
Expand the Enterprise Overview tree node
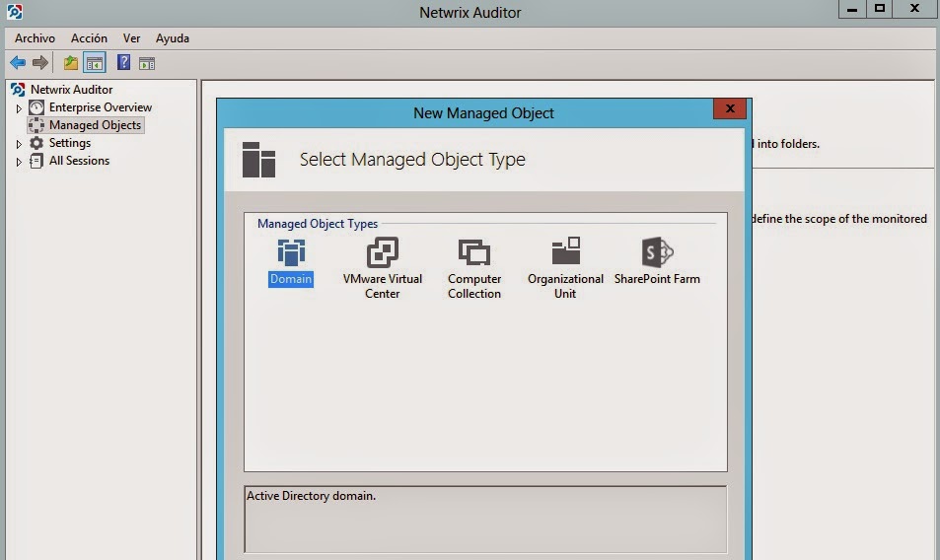point(19,107)
